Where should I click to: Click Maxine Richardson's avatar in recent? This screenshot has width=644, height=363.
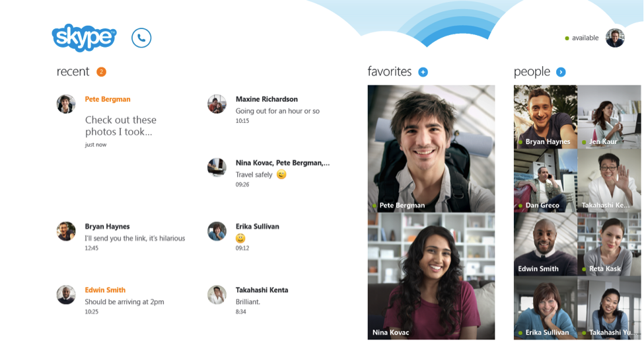click(x=217, y=104)
